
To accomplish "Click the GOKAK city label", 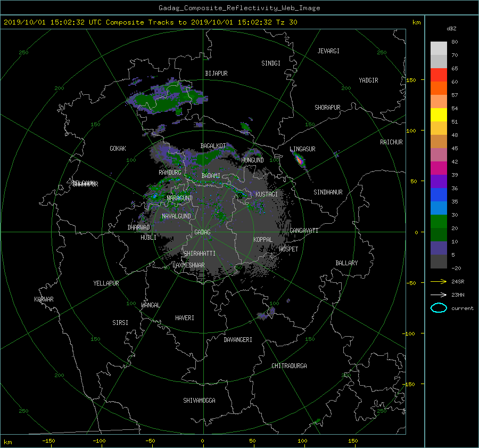I will (x=118, y=149).
